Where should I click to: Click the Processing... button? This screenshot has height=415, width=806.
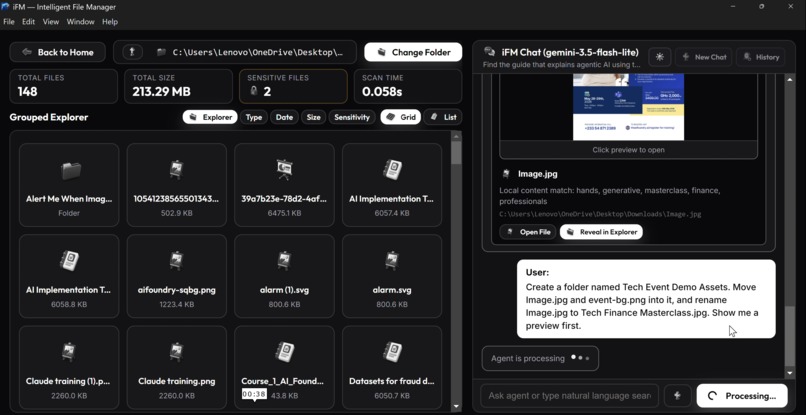[742, 396]
